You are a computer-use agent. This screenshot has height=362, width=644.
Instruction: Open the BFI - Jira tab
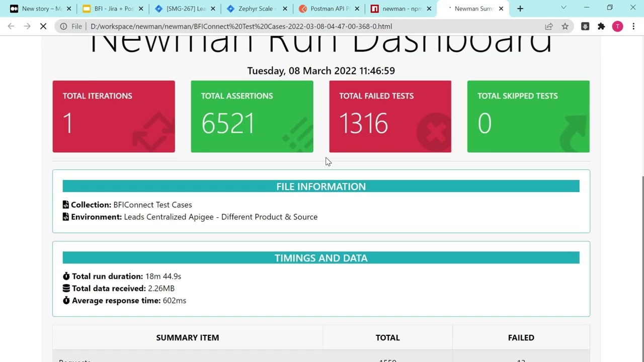point(108,9)
